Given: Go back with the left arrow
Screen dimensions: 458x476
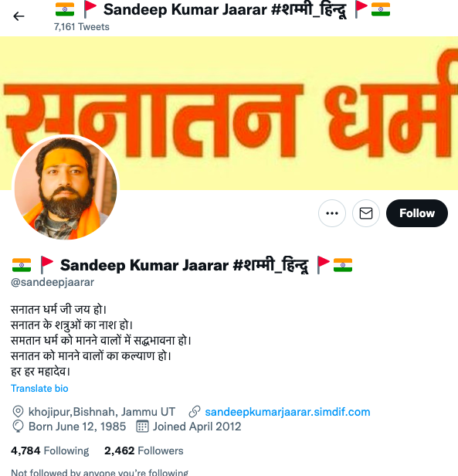Looking at the screenshot, I should (19, 16).
